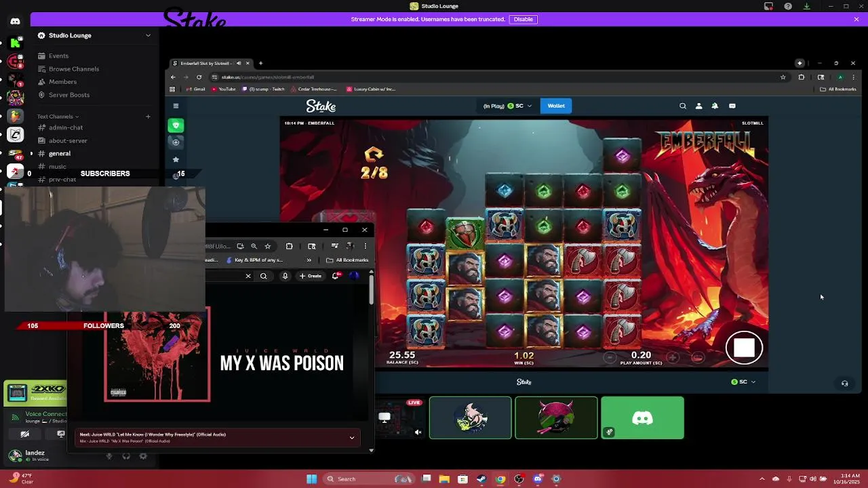The height and width of the screenshot is (488, 868).
Task: Open YouTube account avatar
Action: point(354,276)
